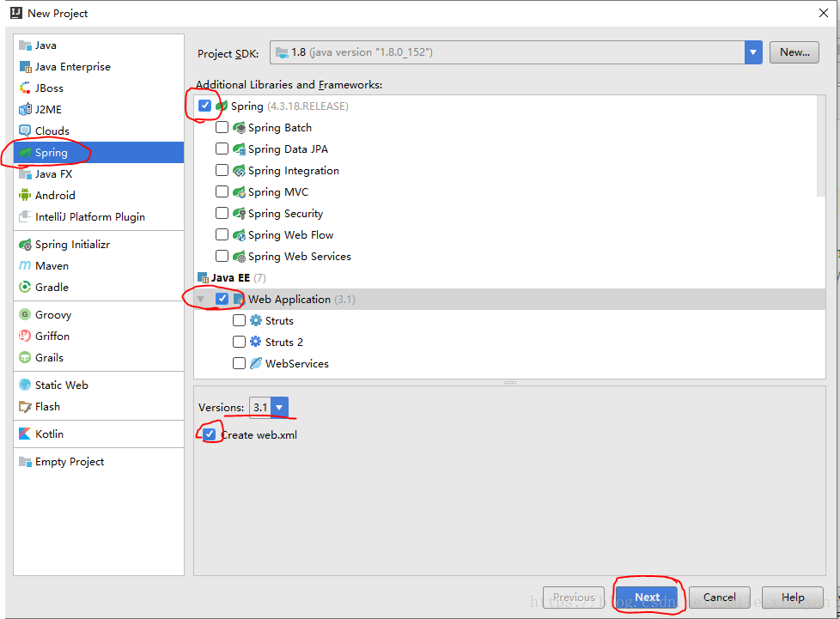Click the New... SDK button
This screenshot has width=840, height=619.
794,52
